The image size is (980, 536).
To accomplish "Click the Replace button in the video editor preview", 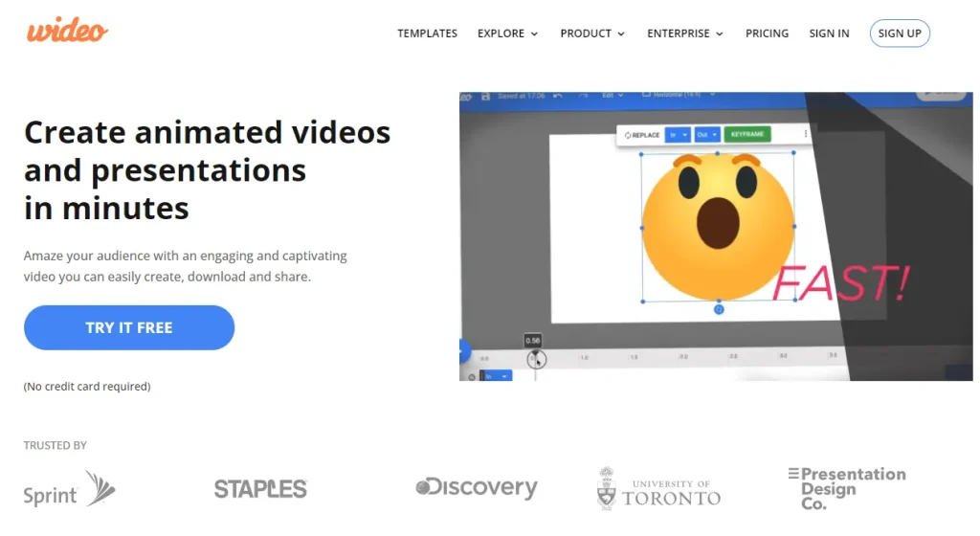I will pyautogui.click(x=642, y=135).
